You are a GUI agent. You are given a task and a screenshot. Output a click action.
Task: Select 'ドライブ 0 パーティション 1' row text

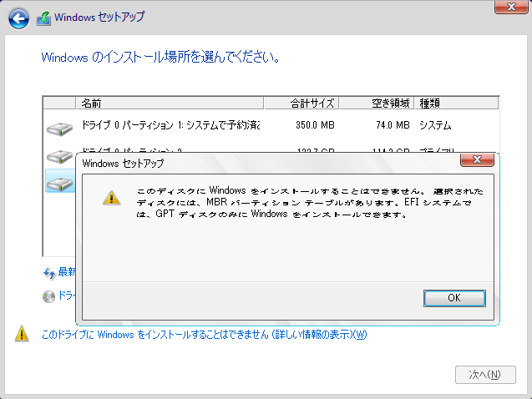(x=170, y=125)
